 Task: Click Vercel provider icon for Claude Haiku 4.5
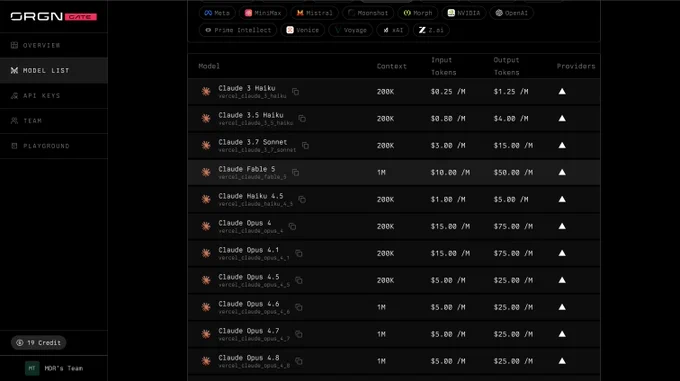click(562, 199)
